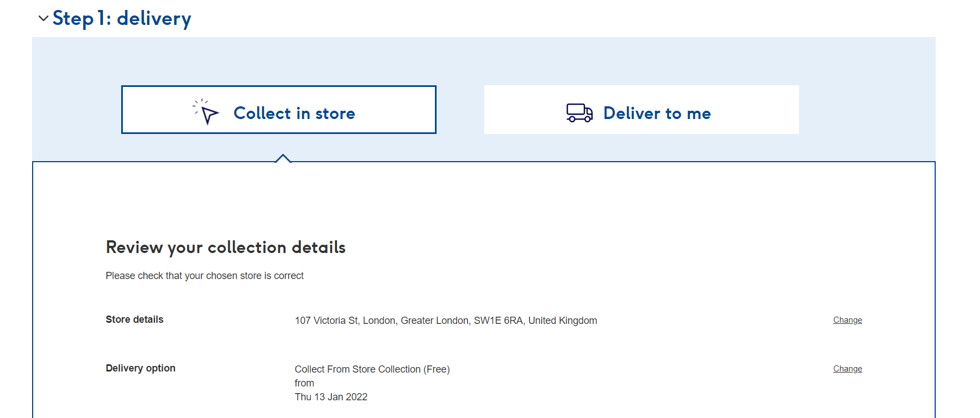This screenshot has height=418, width=980.
Task: Click the word 'from' above the date
Action: pos(304,383)
